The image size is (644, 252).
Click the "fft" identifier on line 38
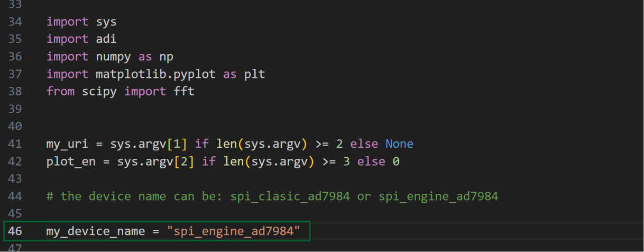point(184,92)
